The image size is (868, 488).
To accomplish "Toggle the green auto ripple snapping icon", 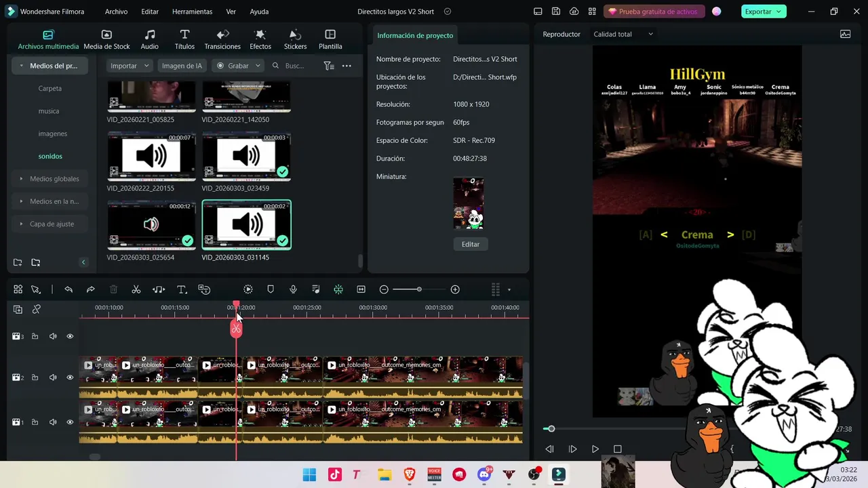I will (x=338, y=289).
